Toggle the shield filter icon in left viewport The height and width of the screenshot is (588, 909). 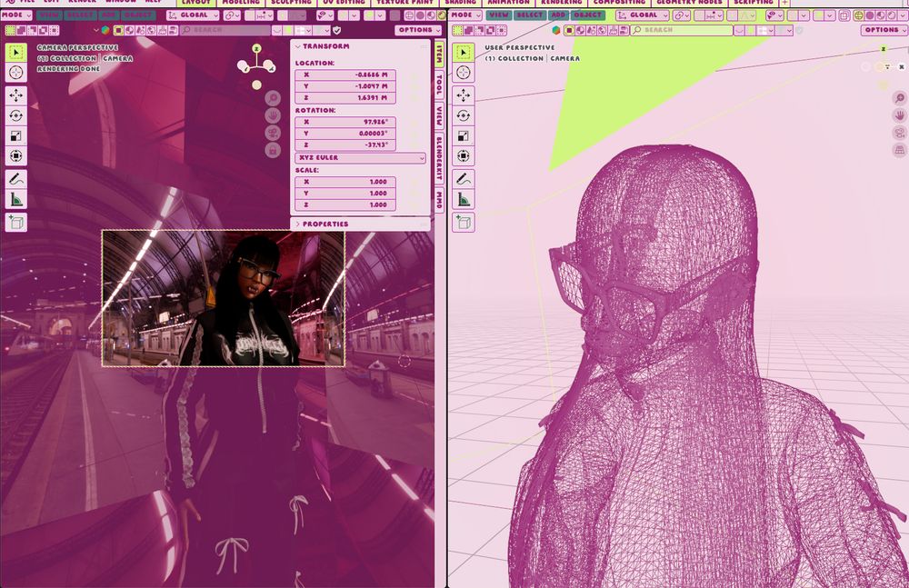[x=337, y=30]
